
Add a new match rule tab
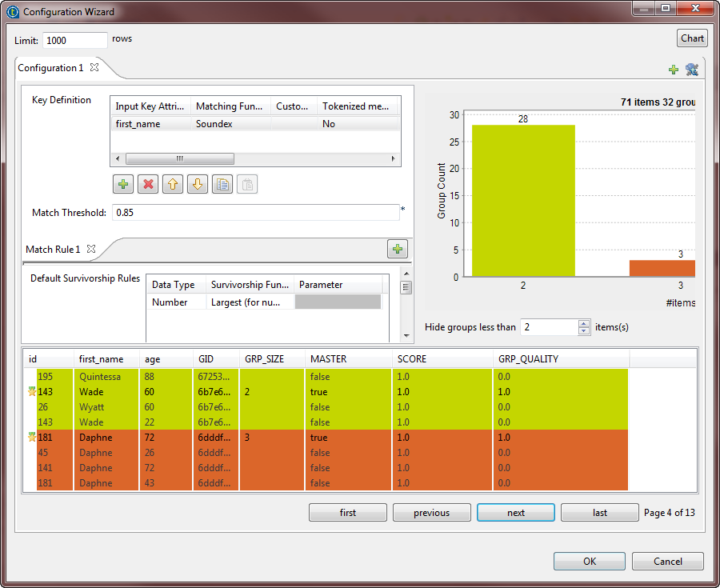tap(398, 249)
